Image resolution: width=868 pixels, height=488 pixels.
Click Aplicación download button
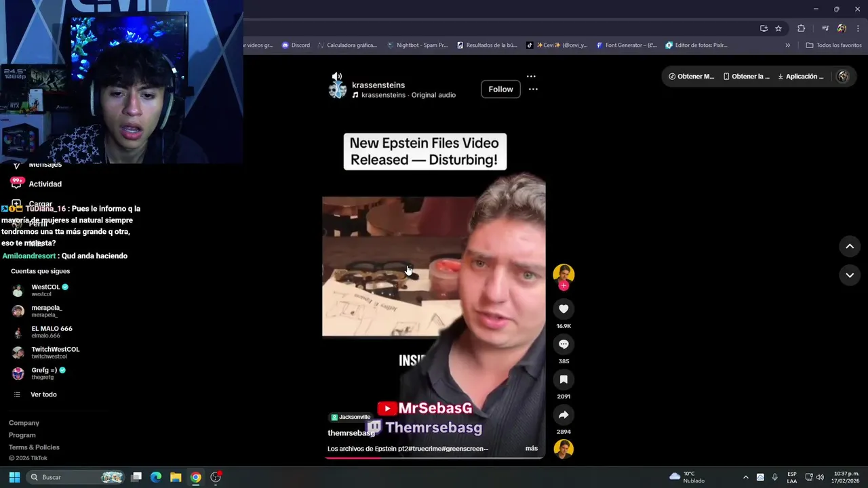(800, 77)
